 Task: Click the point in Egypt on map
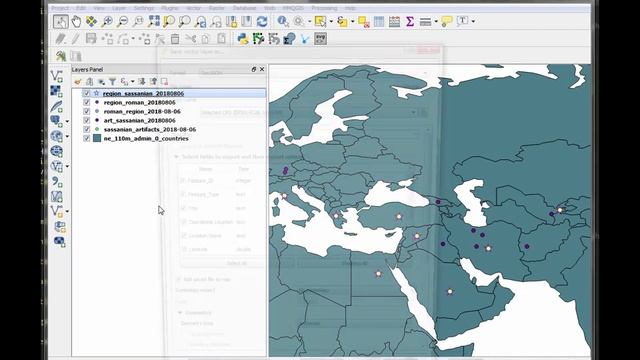(x=378, y=273)
